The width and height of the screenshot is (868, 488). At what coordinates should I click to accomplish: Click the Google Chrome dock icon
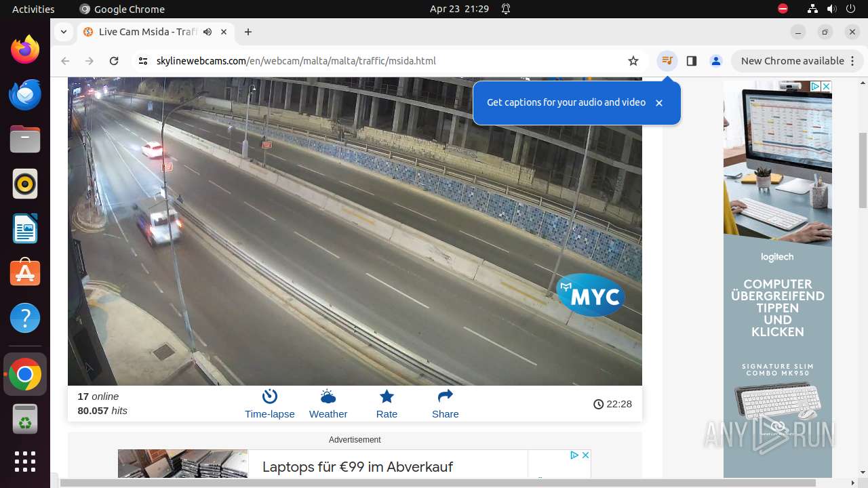pos(25,375)
